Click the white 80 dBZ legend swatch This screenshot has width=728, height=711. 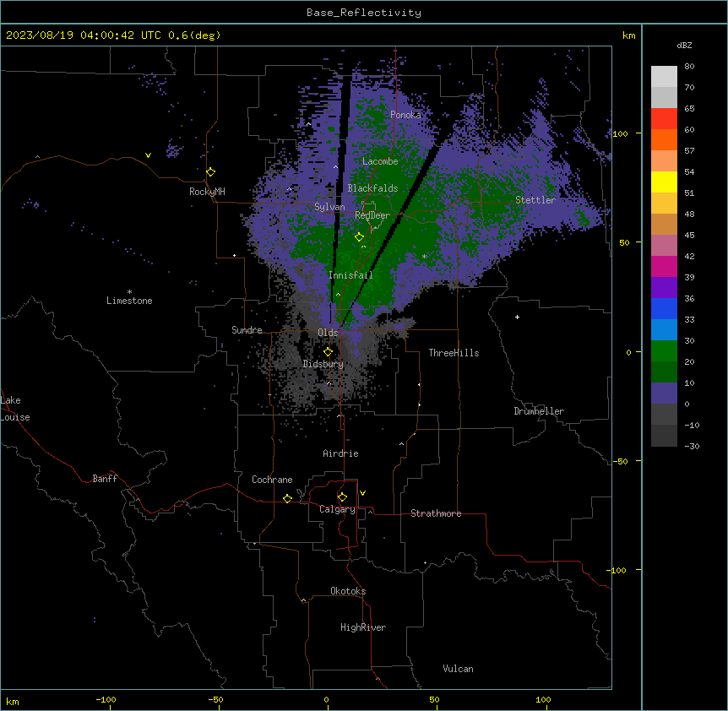tap(664, 76)
